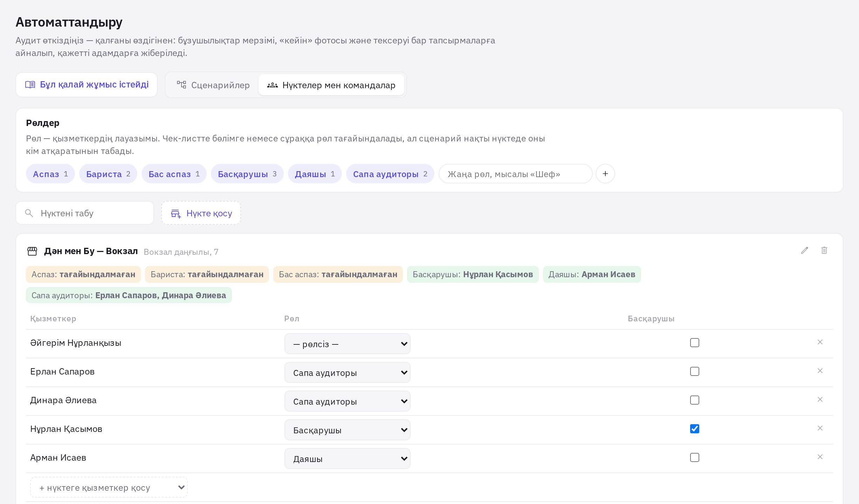Remove Динара Әлиева using the X icon
859x504 pixels.
(x=820, y=400)
